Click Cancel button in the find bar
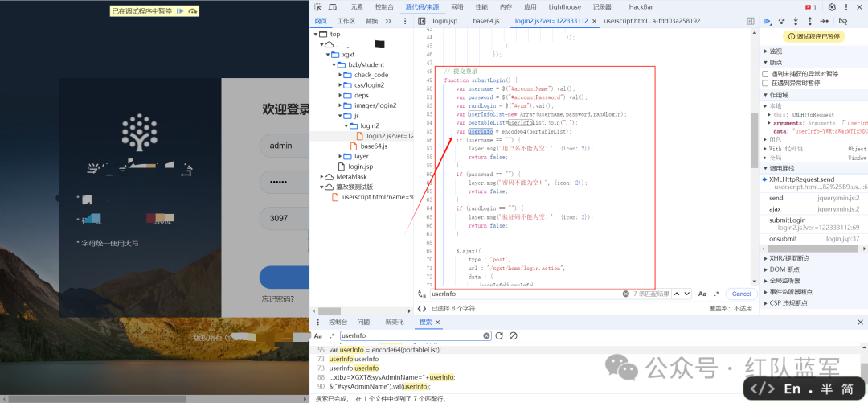This screenshot has height=403, width=868. [739, 294]
